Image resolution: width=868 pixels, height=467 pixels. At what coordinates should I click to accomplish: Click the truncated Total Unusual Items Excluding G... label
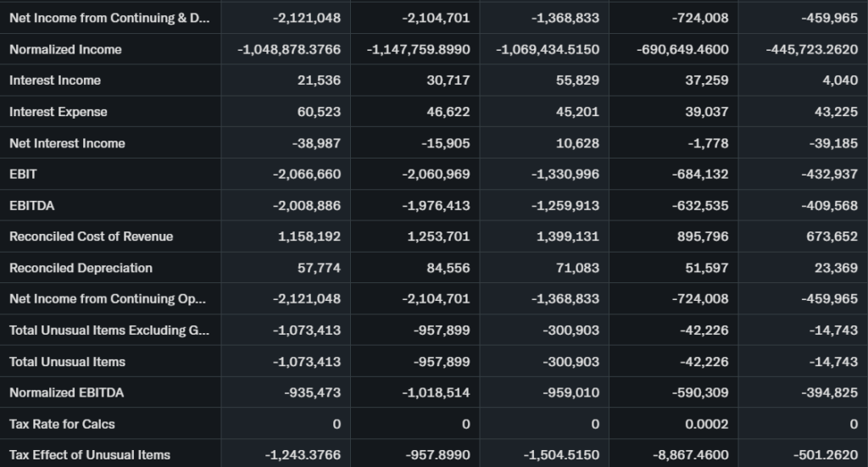point(108,331)
